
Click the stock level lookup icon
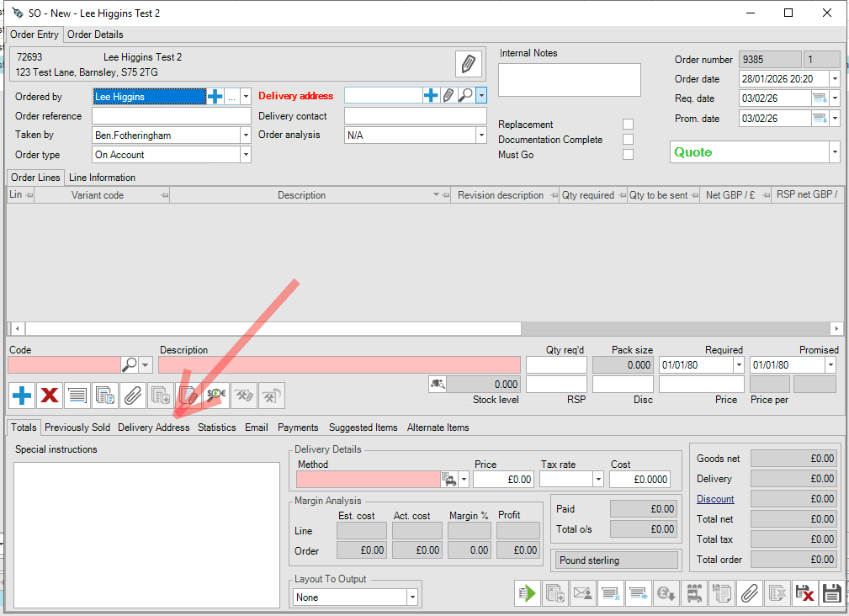tap(438, 384)
